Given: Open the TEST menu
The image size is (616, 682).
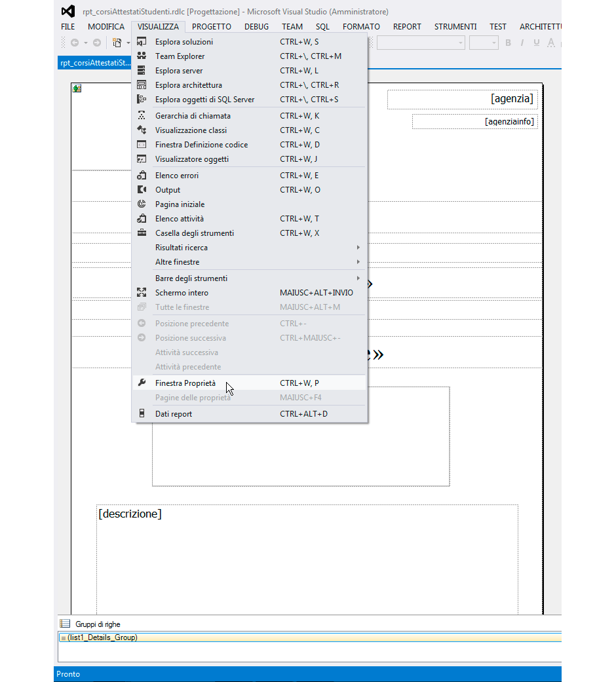Looking at the screenshot, I should pos(497,26).
